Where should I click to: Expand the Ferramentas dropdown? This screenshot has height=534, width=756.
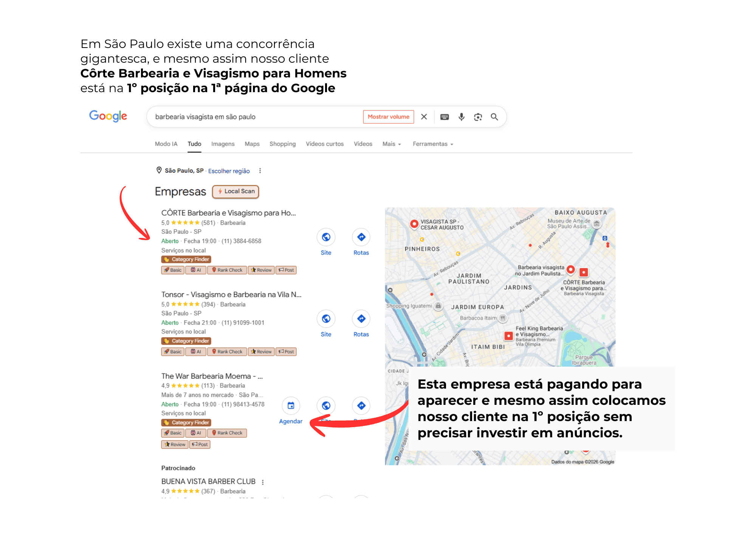coord(433,144)
